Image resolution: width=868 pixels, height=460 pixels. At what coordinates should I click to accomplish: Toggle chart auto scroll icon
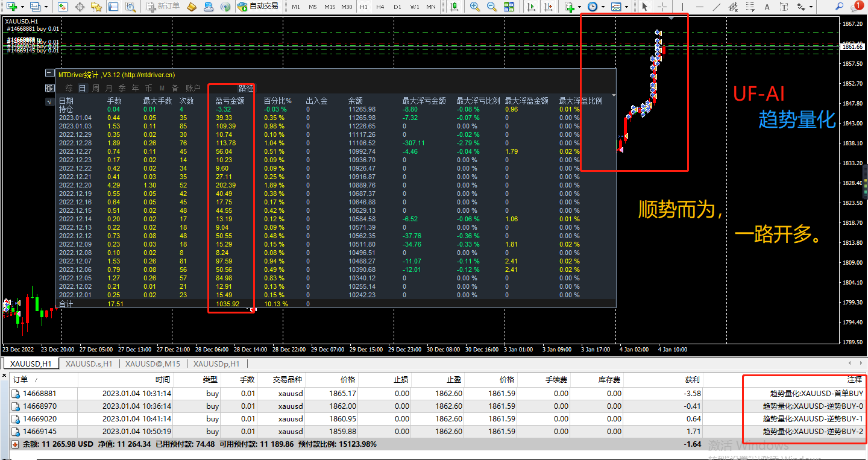[530, 7]
